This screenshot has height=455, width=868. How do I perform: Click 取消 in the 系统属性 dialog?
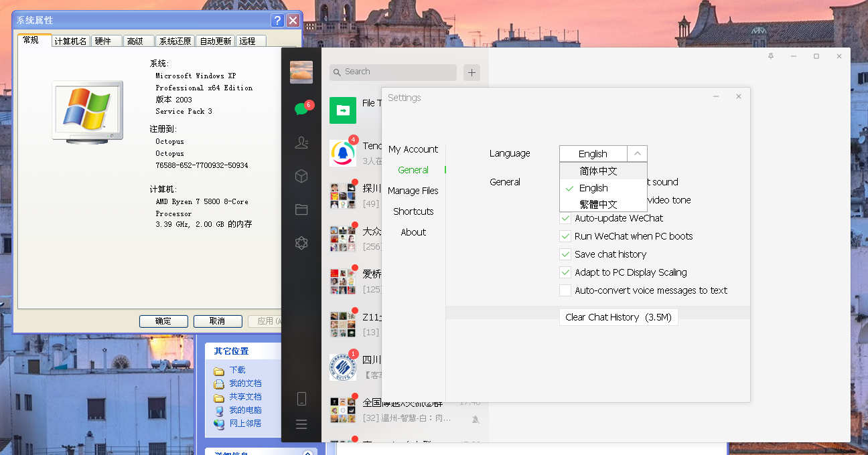(x=218, y=321)
